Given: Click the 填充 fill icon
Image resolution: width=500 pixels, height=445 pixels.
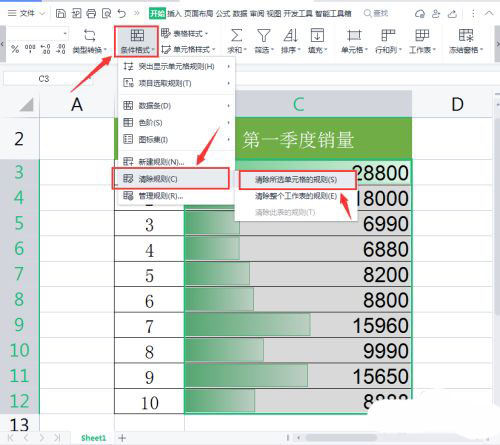Looking at the screenshot, I should [x=317, y=35].
